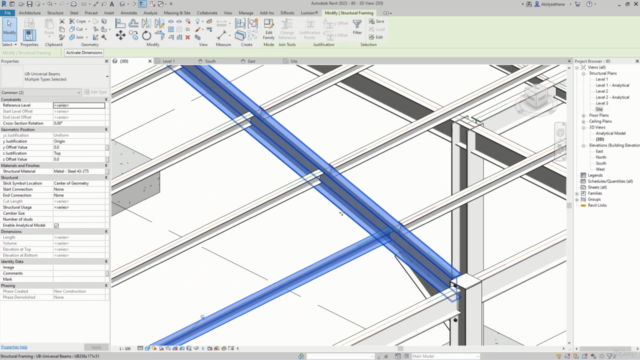Click the Join geometry icon
The image size is (640, 360).
point(72,37)
